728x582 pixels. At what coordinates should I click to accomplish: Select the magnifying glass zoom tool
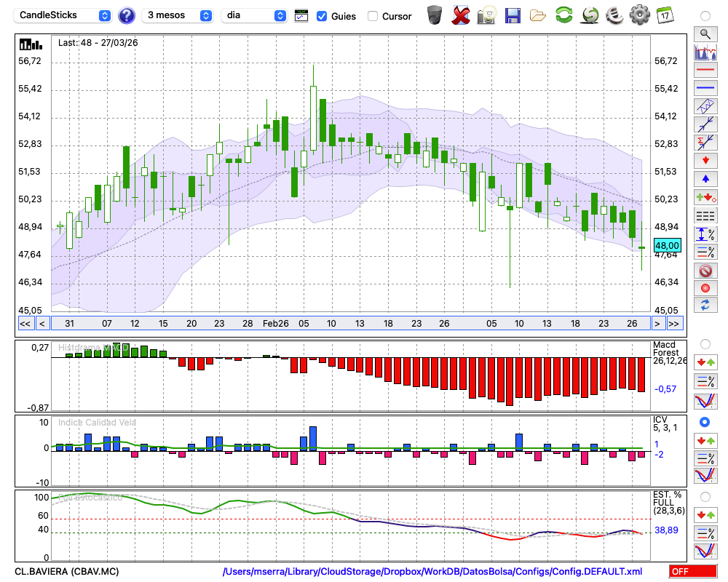pyautogui.click(x=705, y=33)
